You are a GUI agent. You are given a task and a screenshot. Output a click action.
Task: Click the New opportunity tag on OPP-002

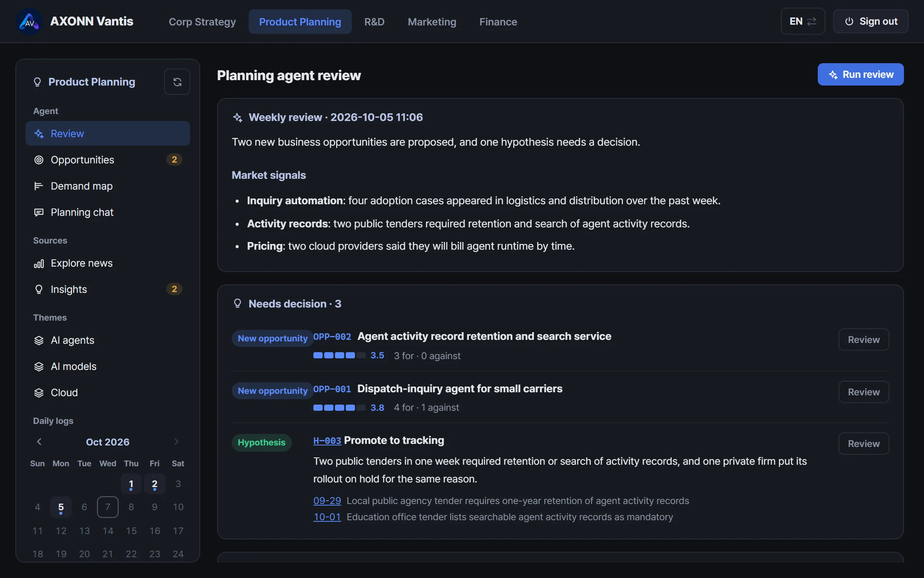click(273, 338)
